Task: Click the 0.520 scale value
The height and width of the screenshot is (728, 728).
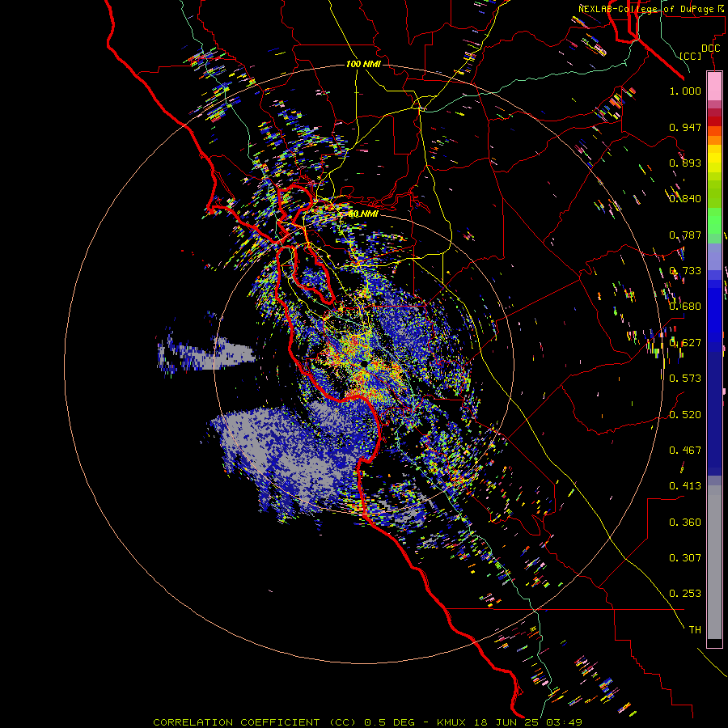Action: tap(685, 415)
